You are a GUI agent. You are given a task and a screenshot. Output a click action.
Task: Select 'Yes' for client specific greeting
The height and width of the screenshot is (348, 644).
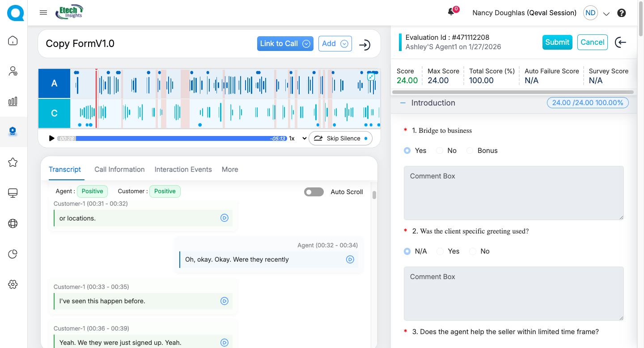440,251
